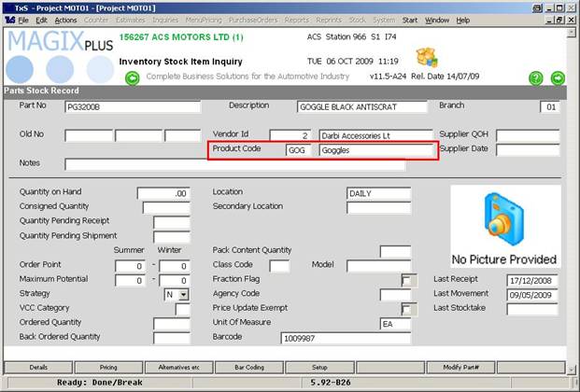
Task: Click the green help question mark icon
Action: [x=535, y=78]
